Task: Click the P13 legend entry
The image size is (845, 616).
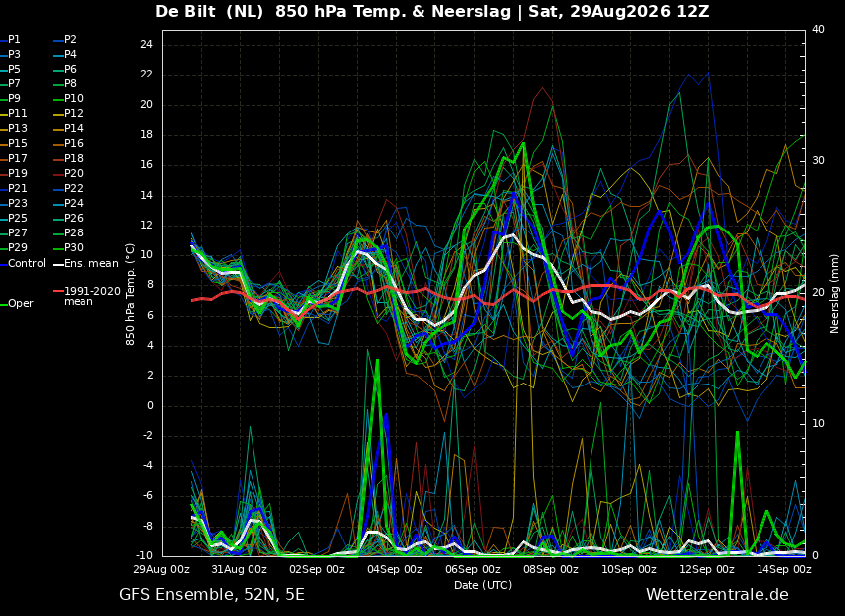Action: click(x=14, y=129)
